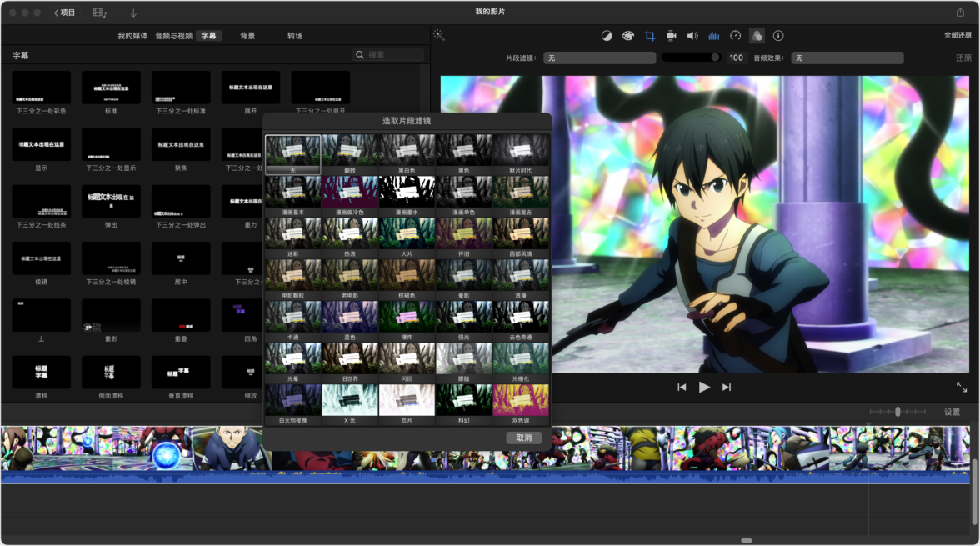This screenshot has height=546, width=980.
Task: Choose the 漫画偏冷色 filter
Action: coord(349,196)
